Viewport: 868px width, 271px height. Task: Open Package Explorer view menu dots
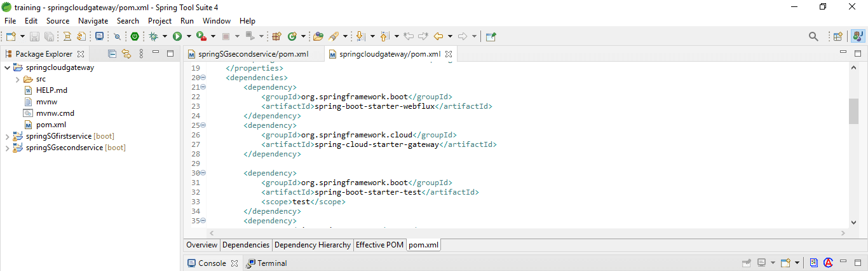coord(141,54)
